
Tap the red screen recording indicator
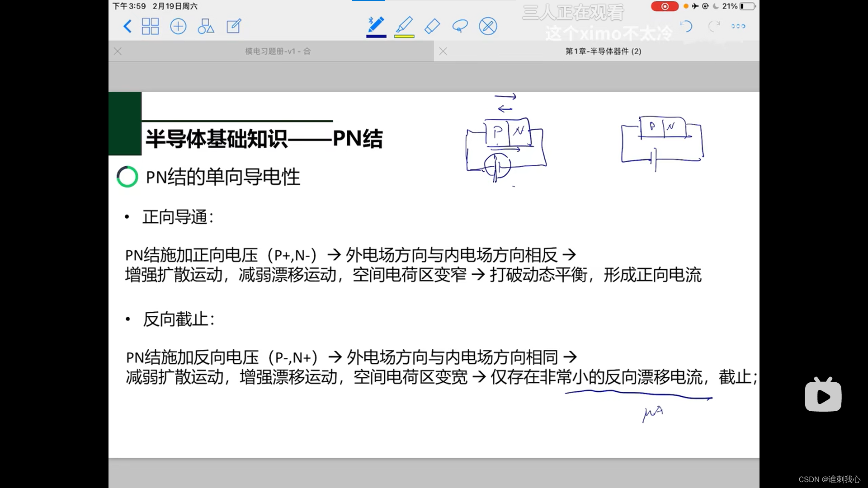click(x=665, y=6)
